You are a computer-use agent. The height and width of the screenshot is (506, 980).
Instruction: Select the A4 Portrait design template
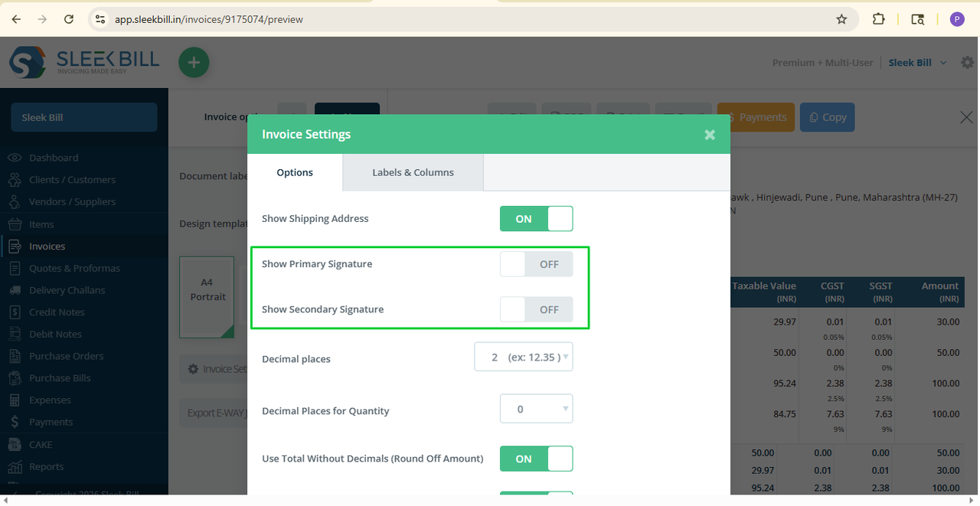(x=207, y=297)
